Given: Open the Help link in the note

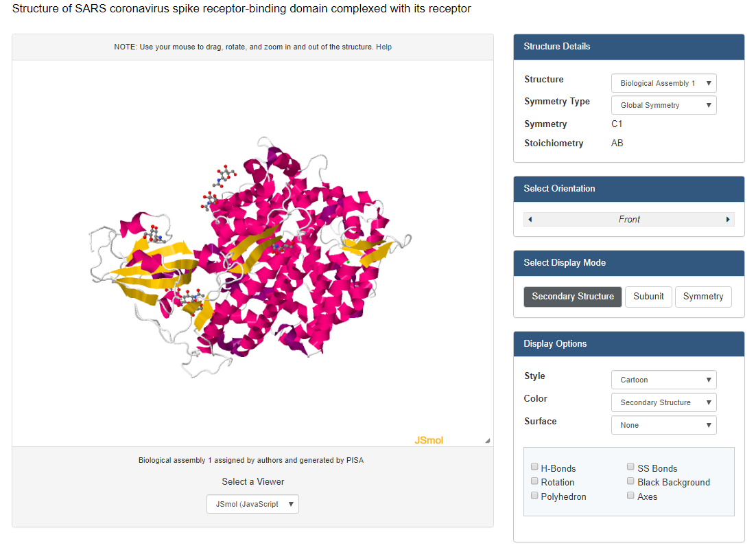Looking at the screenshot, I should pos(383,47).
